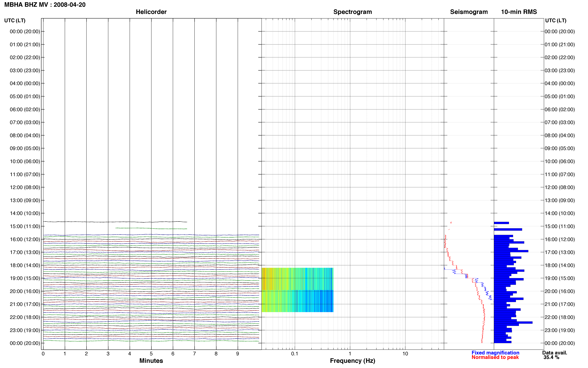Image resolution: width=588 pixels, height=368 pixels.
Task: Click the left UTC (LT) axis label
Action: pyautogui.click(x=15, y=20)
